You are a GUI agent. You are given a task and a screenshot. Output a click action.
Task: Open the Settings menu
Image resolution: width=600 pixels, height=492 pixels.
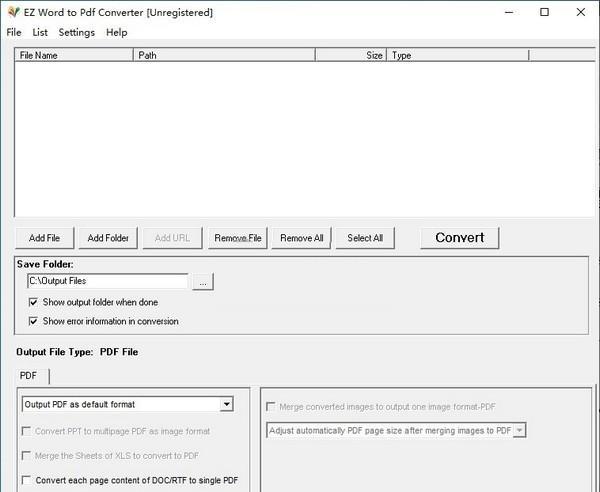(77, 33)
